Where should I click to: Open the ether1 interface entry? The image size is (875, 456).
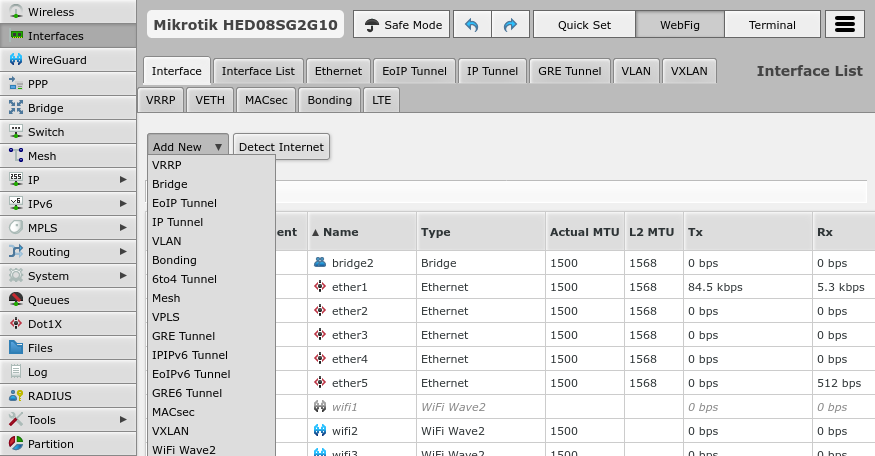coord(350,287)
